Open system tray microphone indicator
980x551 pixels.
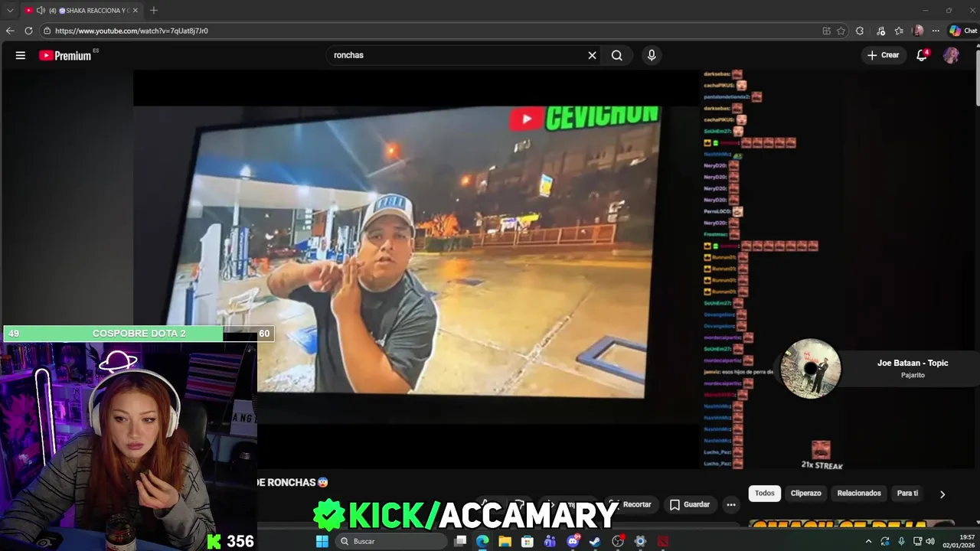tap(901, 541)
